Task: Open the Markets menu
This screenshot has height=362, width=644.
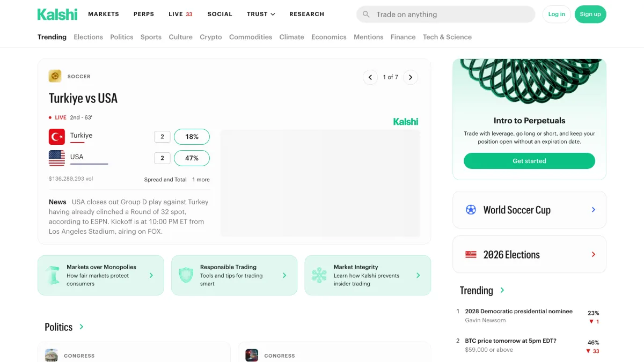Action: (x=104, y=14)
